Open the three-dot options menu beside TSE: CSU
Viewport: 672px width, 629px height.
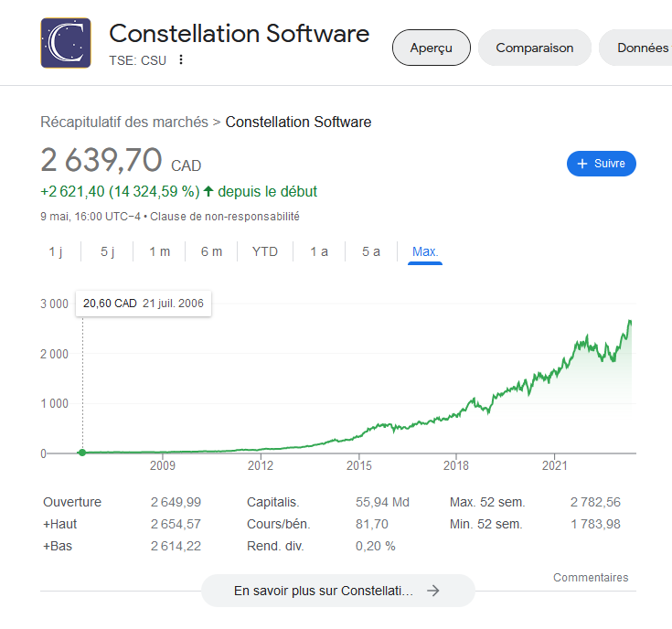(181, 60)
